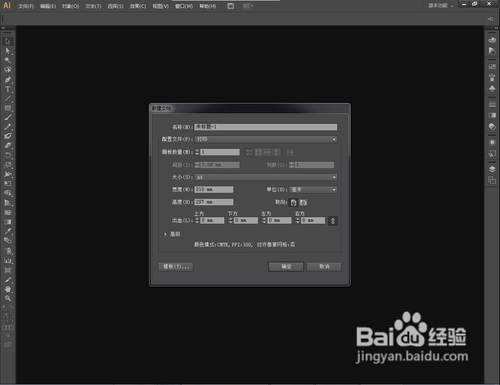
Task: Open the Color Guide panel
Action: 492,51
